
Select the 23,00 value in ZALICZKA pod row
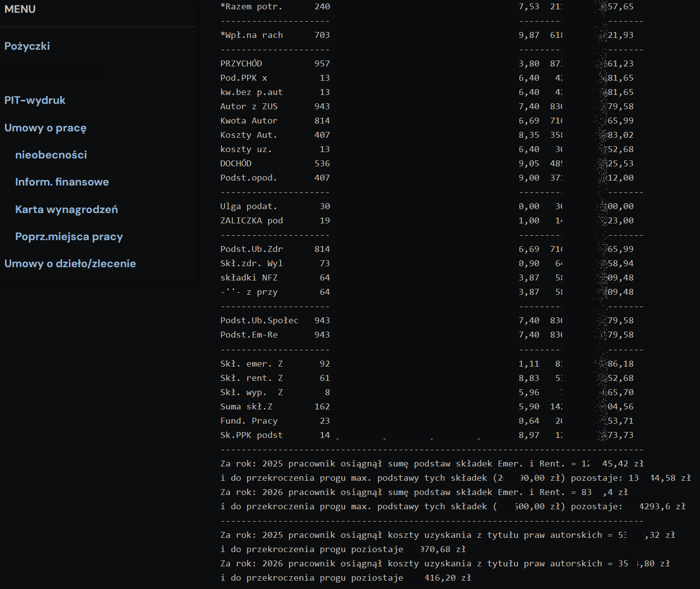(x=621, y=220)
